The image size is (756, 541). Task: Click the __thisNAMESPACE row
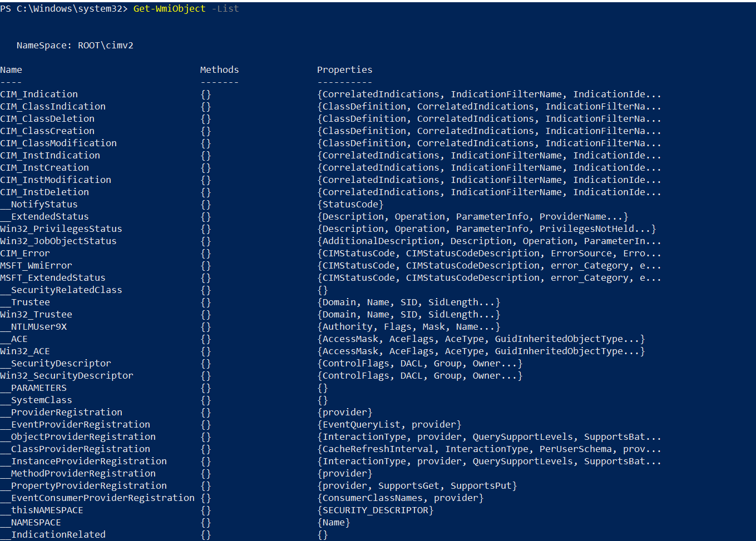[x=42, y=510]
